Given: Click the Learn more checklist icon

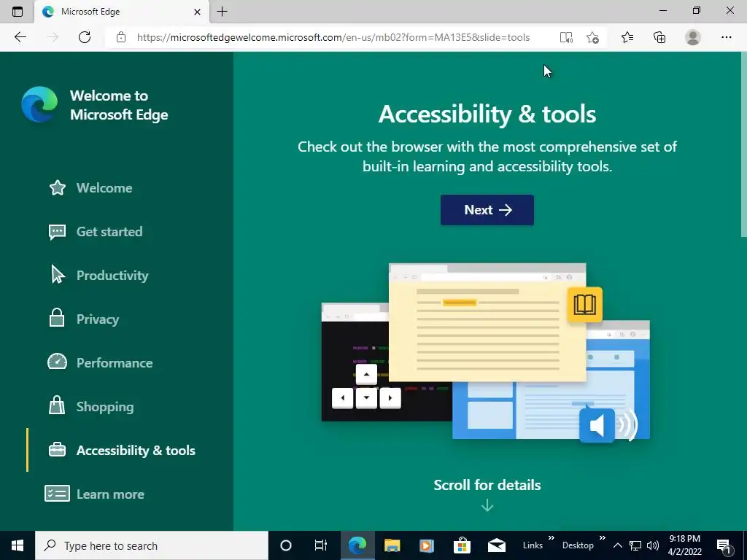Looking at the screenshot, I should point(57,494).
